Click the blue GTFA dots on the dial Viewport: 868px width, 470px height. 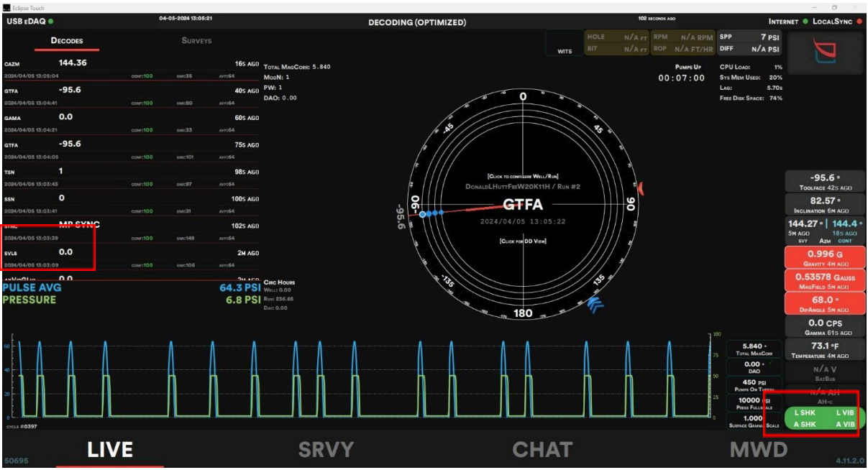pos(431,213)
